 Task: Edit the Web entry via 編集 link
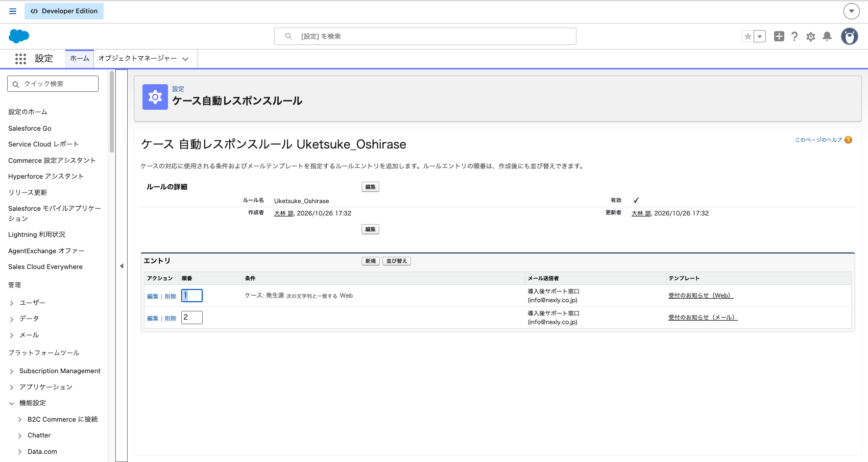pyautogui.click(x=153, y=297)
